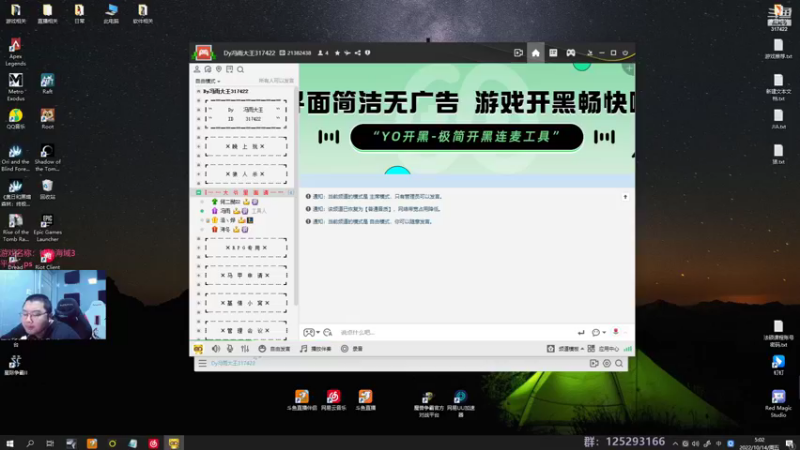The width and height of the screenshot is (800, 450).
Task: Click the YY channel avatar logo
Action: click(x=204, y=53)
